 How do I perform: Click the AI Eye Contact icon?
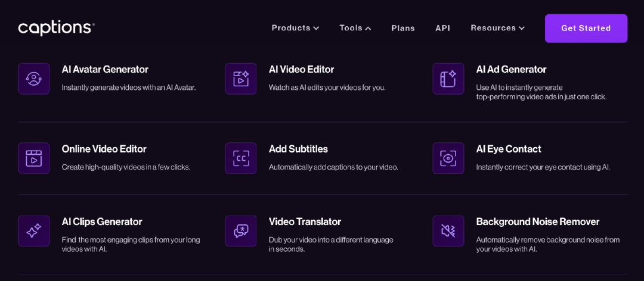(448, 158)
